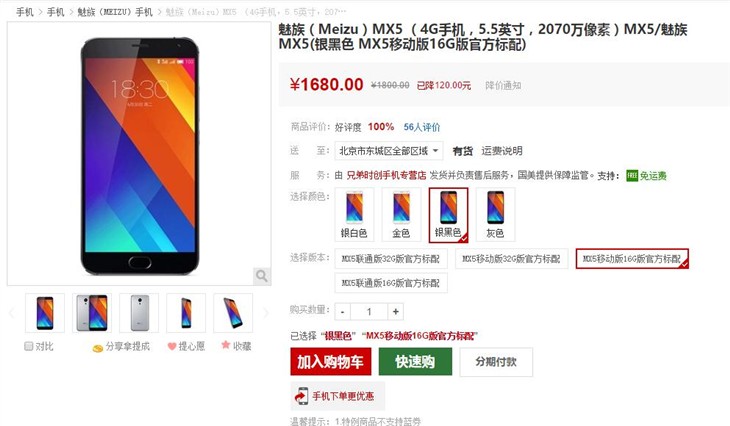The image size is (730, 426).
Task: Select version MX5联通版32G版官方标配
Action: (x=391, y=259)
